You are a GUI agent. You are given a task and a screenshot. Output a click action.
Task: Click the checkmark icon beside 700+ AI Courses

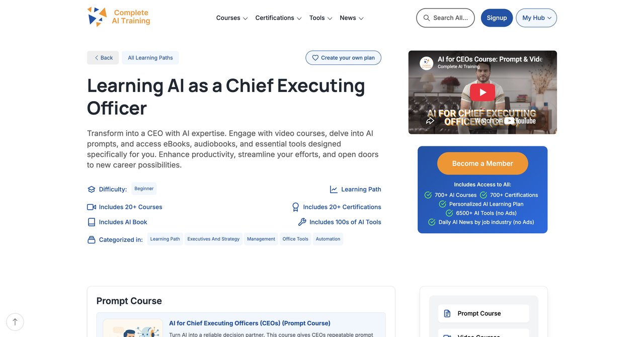pos(428,195)
